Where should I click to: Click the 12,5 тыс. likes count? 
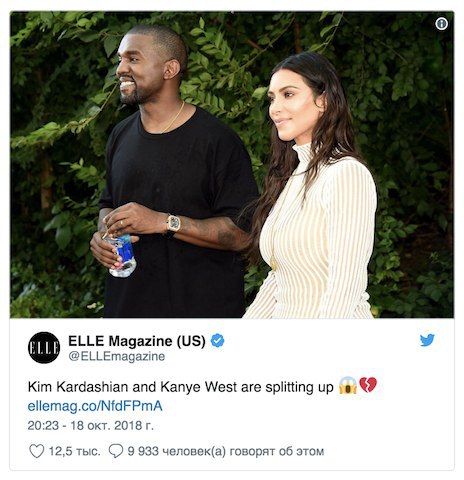click(74, 451)
